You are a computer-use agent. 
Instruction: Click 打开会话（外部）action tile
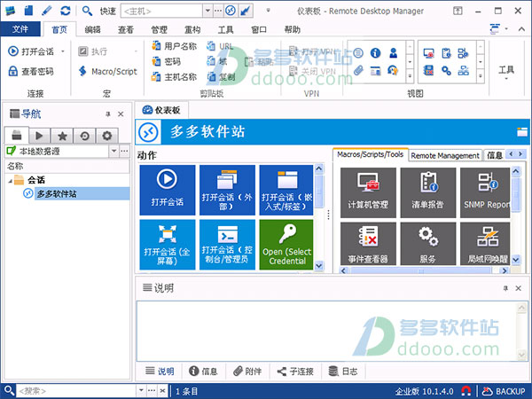tap(227, 190)
